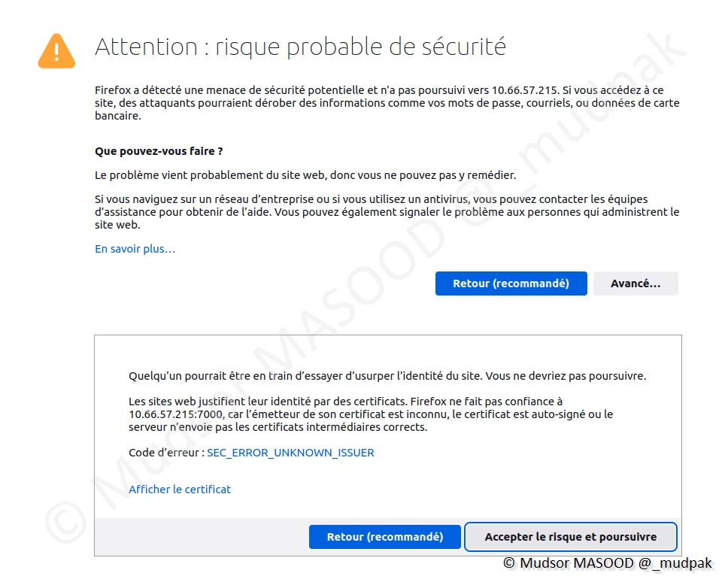Viewport: 728px width, 579px height.
Task: Click the "Le problème vient probablement du site web" sentence
Action: click(305, 175)
